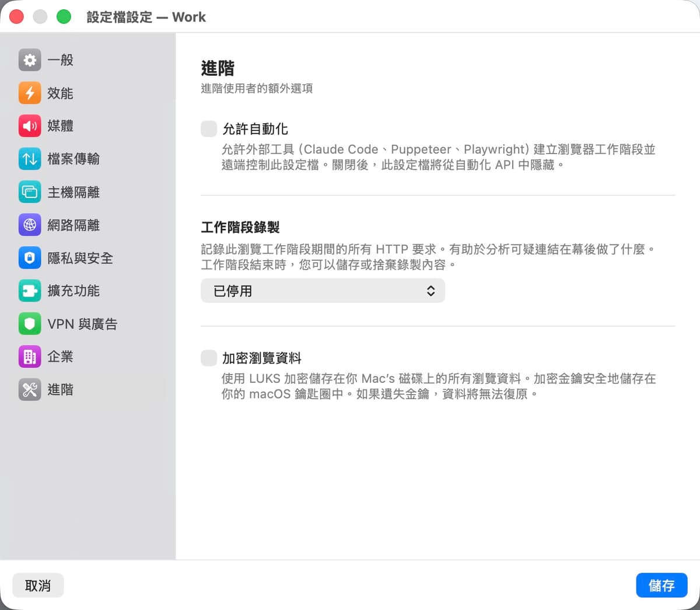Click the lock shield icon for 隱私與安全
The width and height of the screenshot is (700, 610).
(x=30, y=258)
